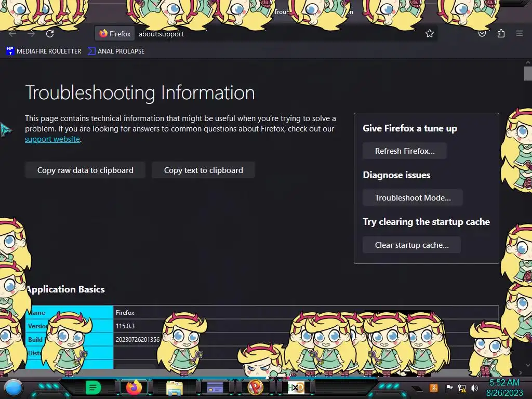Go forward using the forward arrow
Screen dimensions: 532x399
(31, 34)
